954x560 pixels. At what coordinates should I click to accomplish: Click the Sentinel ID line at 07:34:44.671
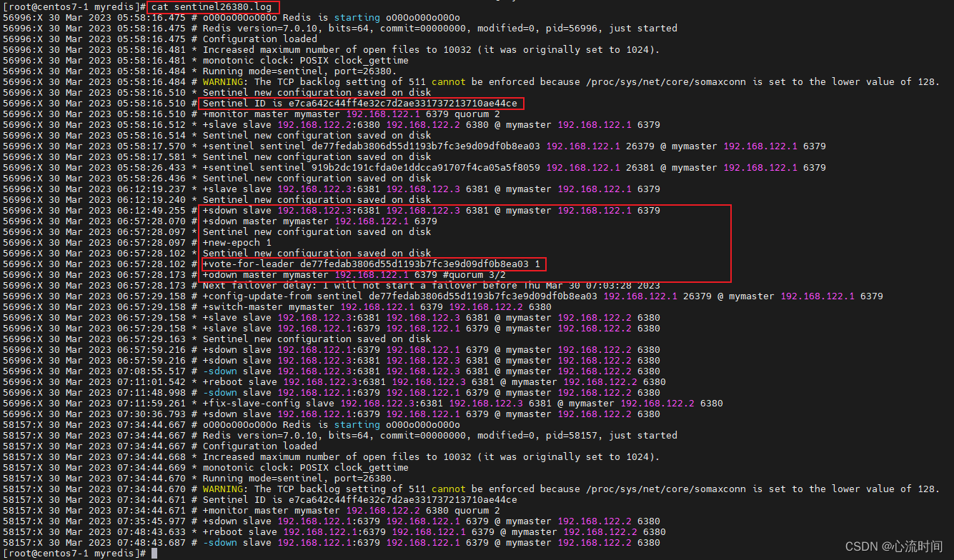click(x=359, y=500)
